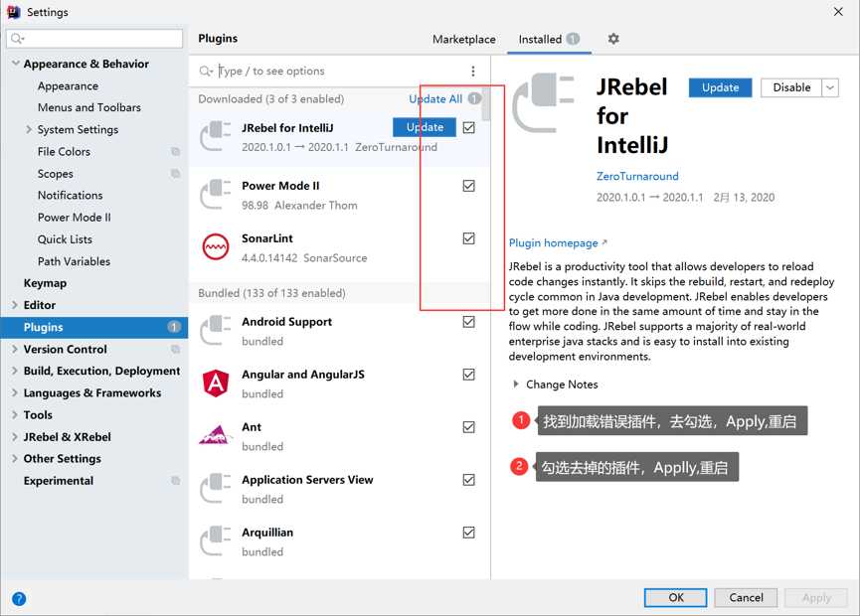The image size is (860, 616).
Task: Uncheck the JRebel for IntelliJ checkbox
Action: (469, 128)
